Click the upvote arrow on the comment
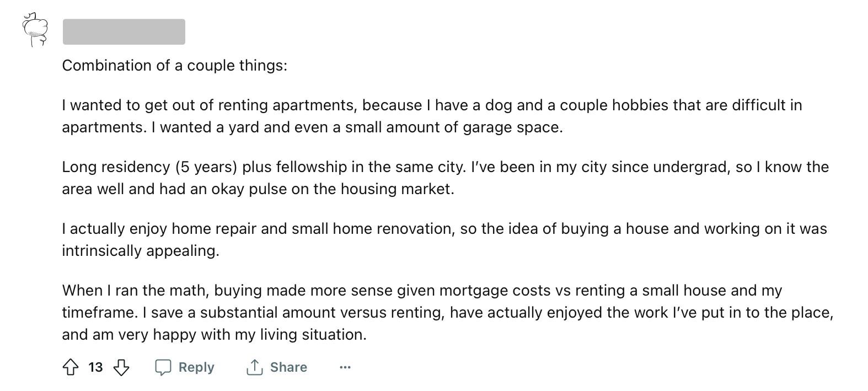The image size is (868, 391). (71, 367)
